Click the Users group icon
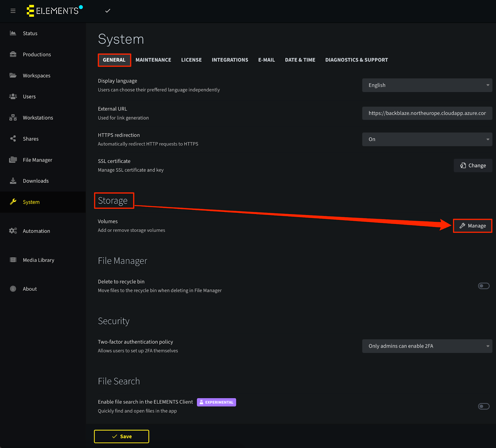Screen dimensions: 496x448 (13, 96)
